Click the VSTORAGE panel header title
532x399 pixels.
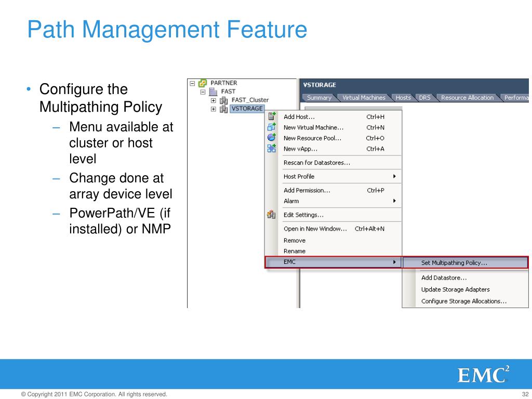(x=320, y=85)
